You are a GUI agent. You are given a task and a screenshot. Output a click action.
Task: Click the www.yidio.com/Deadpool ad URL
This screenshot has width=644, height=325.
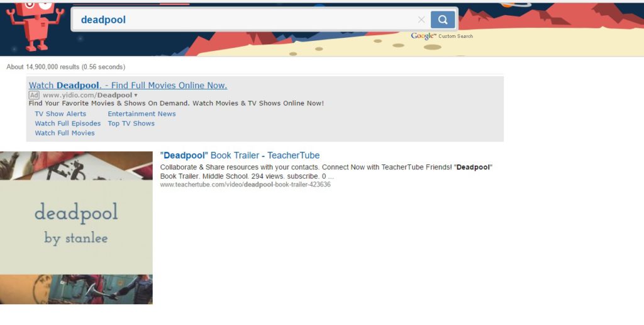pyautogui.click(x=87, y=95)
